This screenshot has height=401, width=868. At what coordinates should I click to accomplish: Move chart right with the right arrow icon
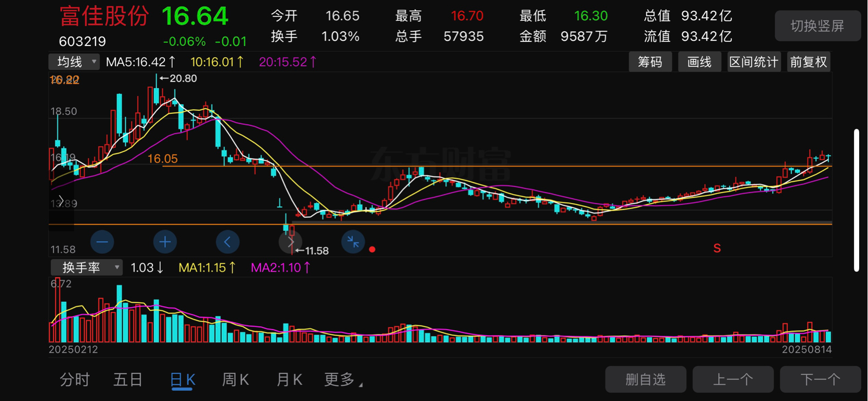pyautogui.click(x=291, y=242)
